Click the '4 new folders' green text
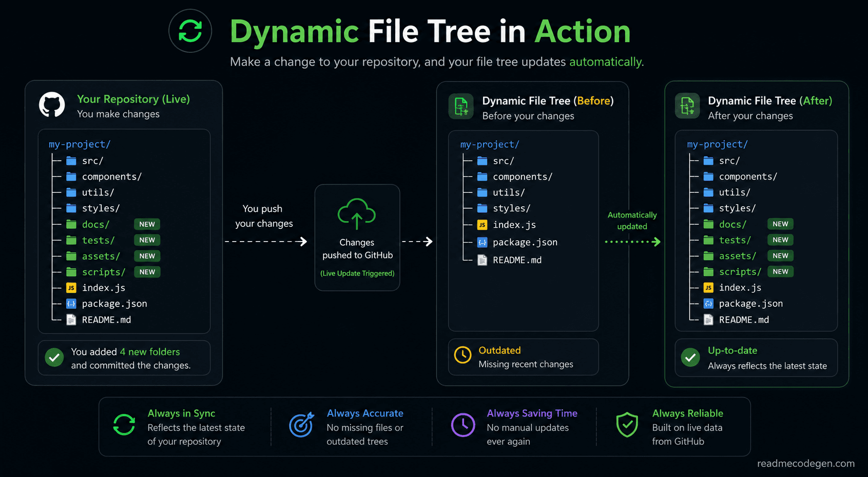The image size is (868, 477). 150,352
